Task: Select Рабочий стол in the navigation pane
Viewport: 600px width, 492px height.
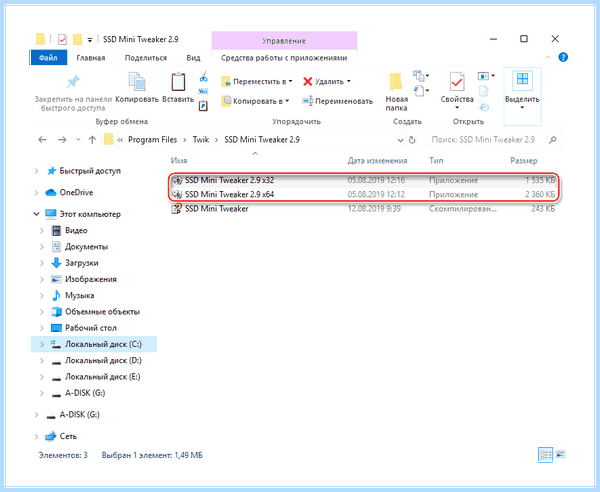Action: (x=91, y=328)
